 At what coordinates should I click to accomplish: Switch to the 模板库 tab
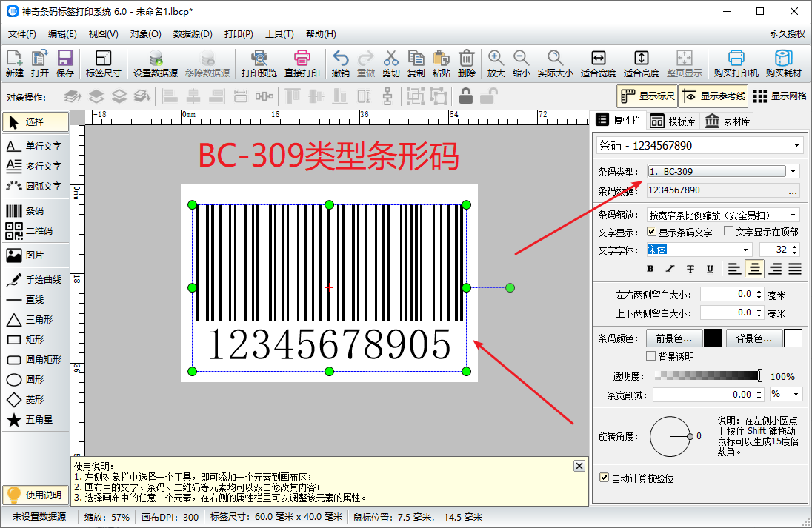click(x=673, y=121)
